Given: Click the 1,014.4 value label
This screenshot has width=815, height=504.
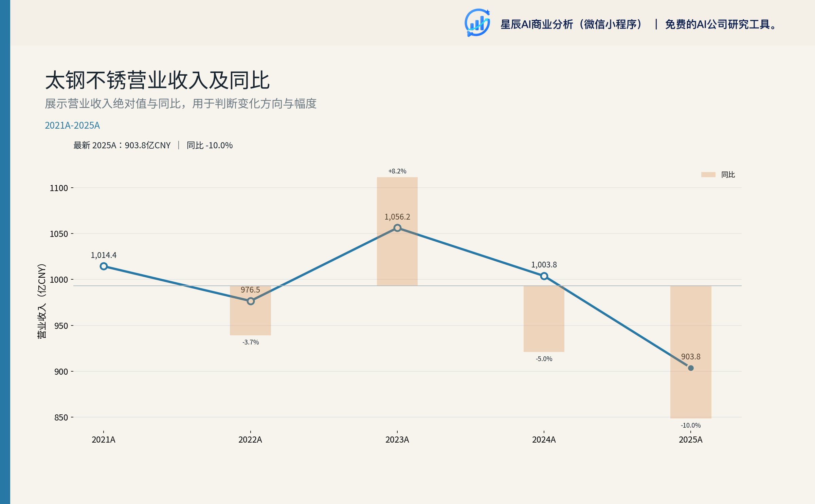Looking at the screenshot, I should (x=104, y=255).
